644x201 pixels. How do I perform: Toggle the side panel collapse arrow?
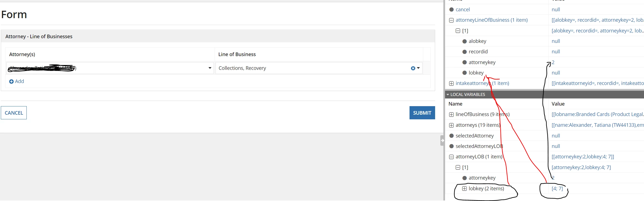click(x=442, y=140)
